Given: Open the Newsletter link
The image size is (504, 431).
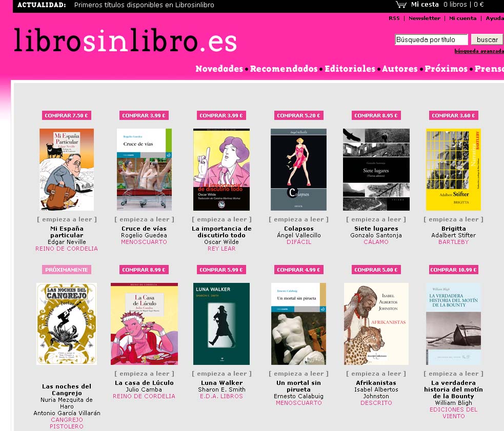Looking at the screenshot, I should click(425, 18).
